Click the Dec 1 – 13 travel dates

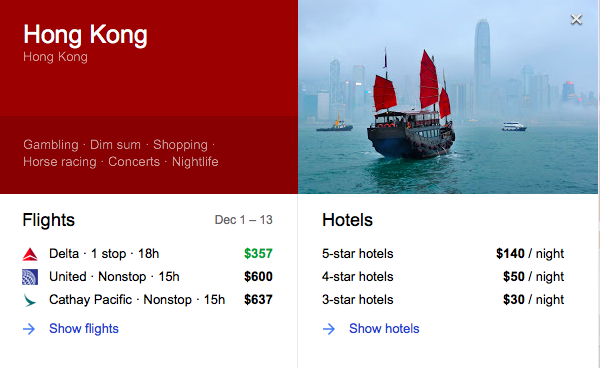[243, 220]
